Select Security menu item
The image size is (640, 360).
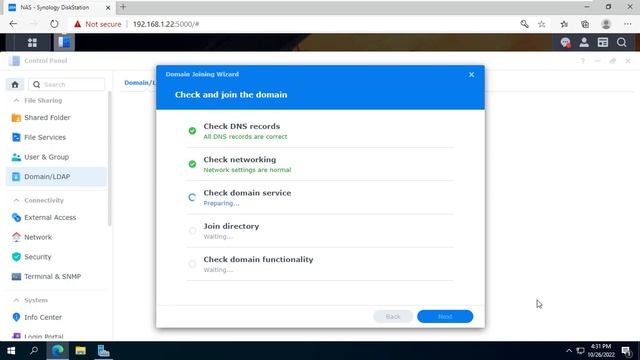[56, 257]
